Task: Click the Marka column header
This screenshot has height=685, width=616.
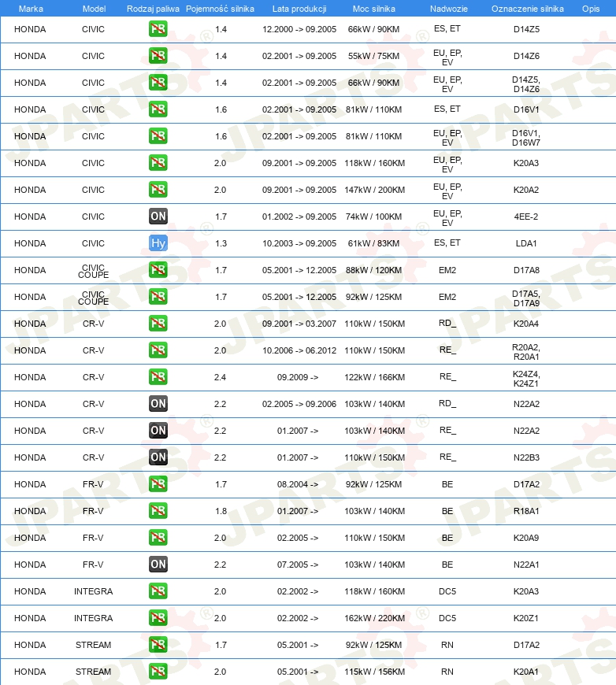Action: [x=31, y=9]
